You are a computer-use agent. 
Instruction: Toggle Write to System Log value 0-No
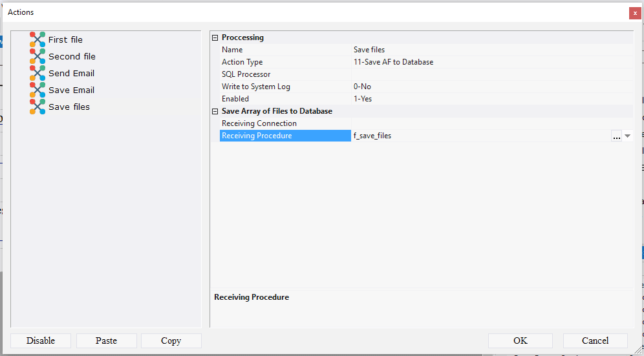[491, 87]
